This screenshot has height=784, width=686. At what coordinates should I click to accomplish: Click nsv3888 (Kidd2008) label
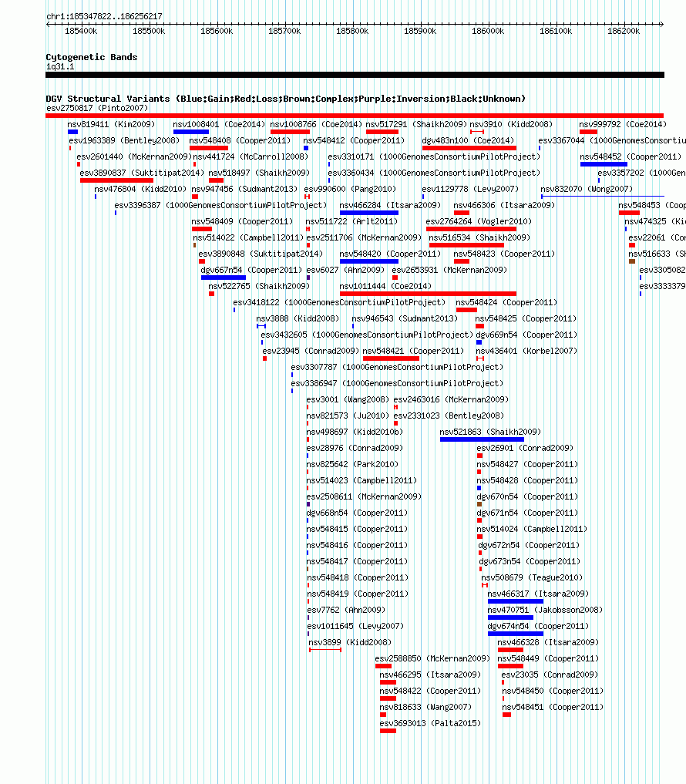[x=298, y=318]
